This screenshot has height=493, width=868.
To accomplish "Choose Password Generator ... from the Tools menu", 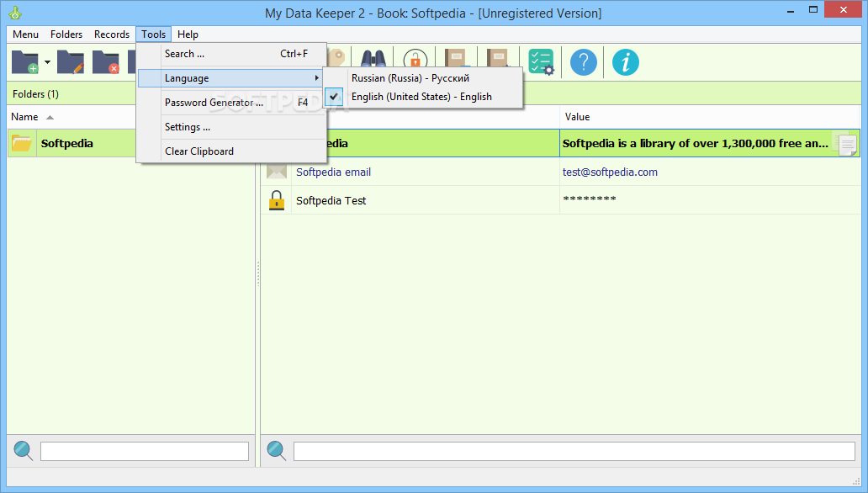I will click(x=231, y=103).
